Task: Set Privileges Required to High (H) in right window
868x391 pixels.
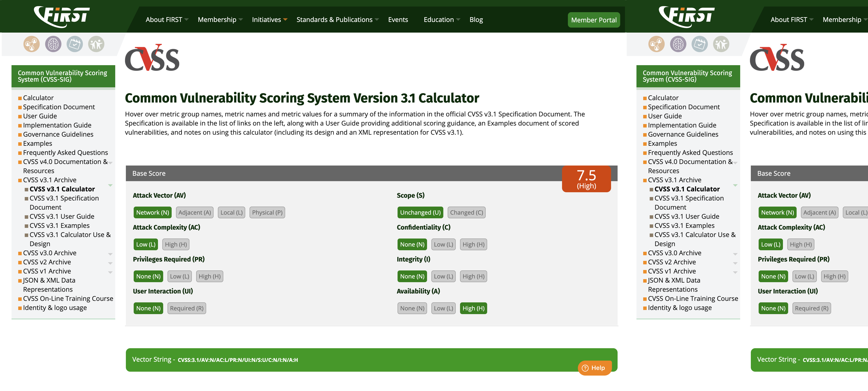Action: tap(834, 276)
